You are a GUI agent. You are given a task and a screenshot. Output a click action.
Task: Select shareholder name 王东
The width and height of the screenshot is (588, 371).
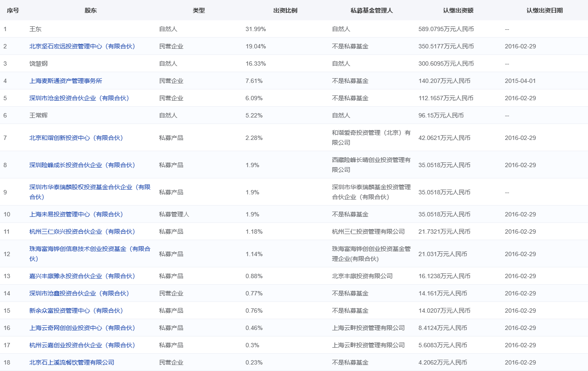[x=35, y=29]
